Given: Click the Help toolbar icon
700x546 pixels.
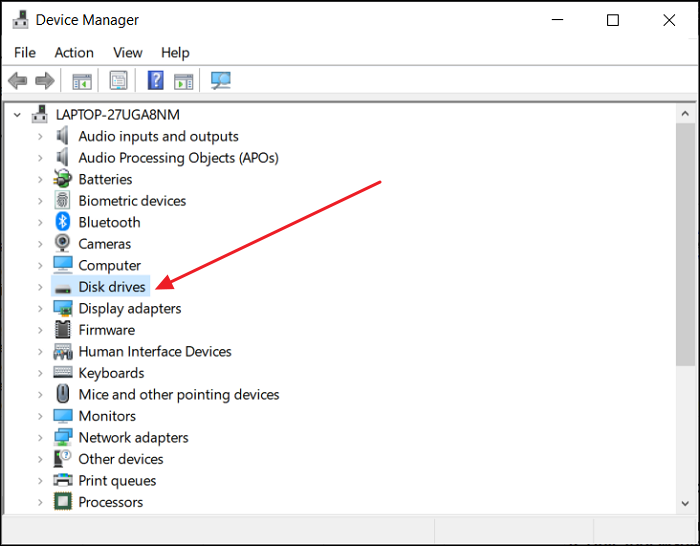Looking at the screenshot, I should [x=156, y=81].
